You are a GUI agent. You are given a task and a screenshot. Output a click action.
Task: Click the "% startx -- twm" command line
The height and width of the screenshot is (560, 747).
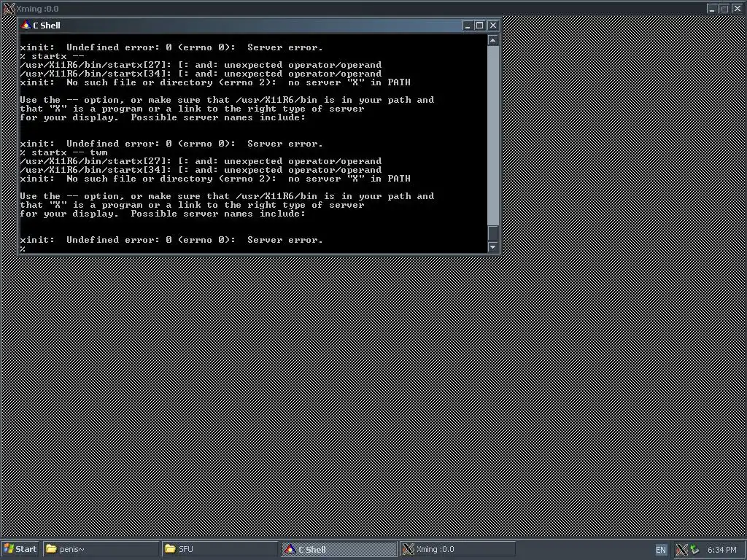pos(64,152)
